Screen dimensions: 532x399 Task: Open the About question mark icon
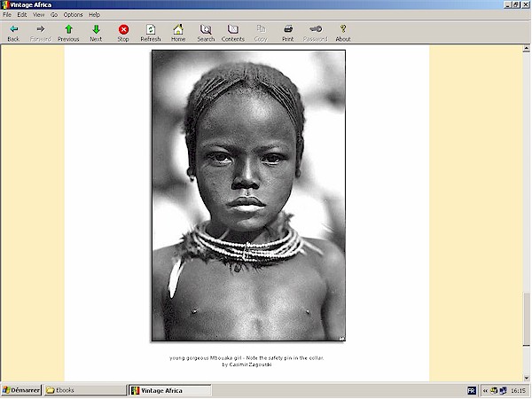pyautogui.click(x=343, y=29)
